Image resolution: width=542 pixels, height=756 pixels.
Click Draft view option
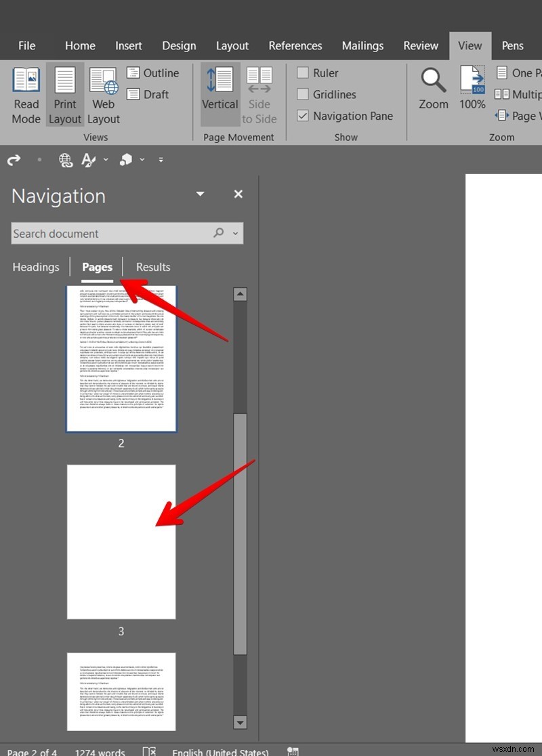point(150,94)
